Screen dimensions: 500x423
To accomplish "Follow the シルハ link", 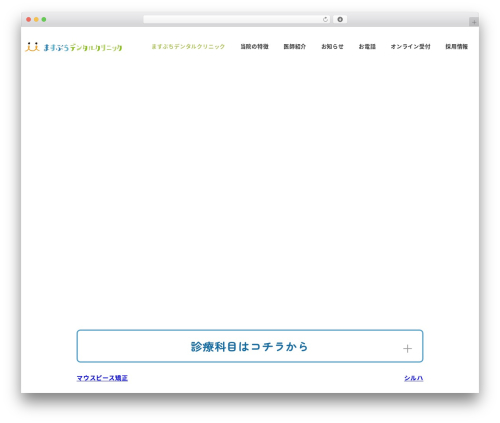I will pyautogui.click(x=414, y=378).
